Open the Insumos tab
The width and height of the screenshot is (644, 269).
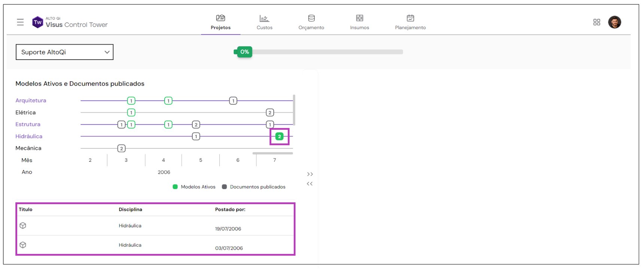(359, 22)
